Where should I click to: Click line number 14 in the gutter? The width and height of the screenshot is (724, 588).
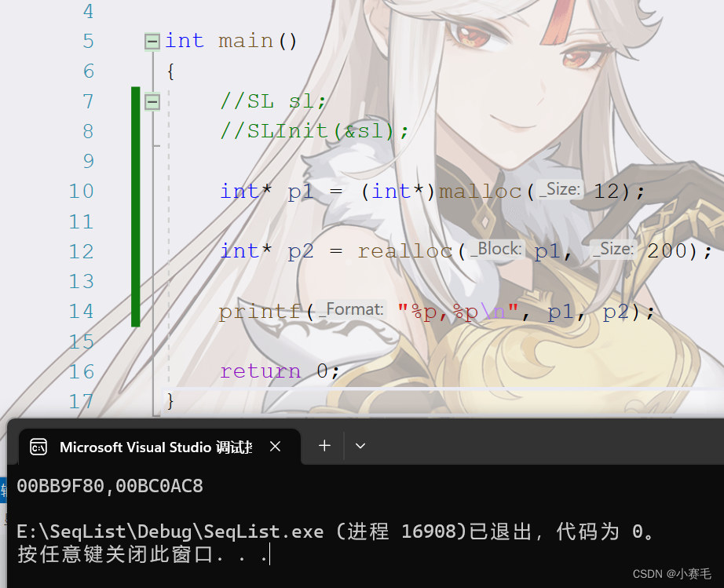click(81, 312)
